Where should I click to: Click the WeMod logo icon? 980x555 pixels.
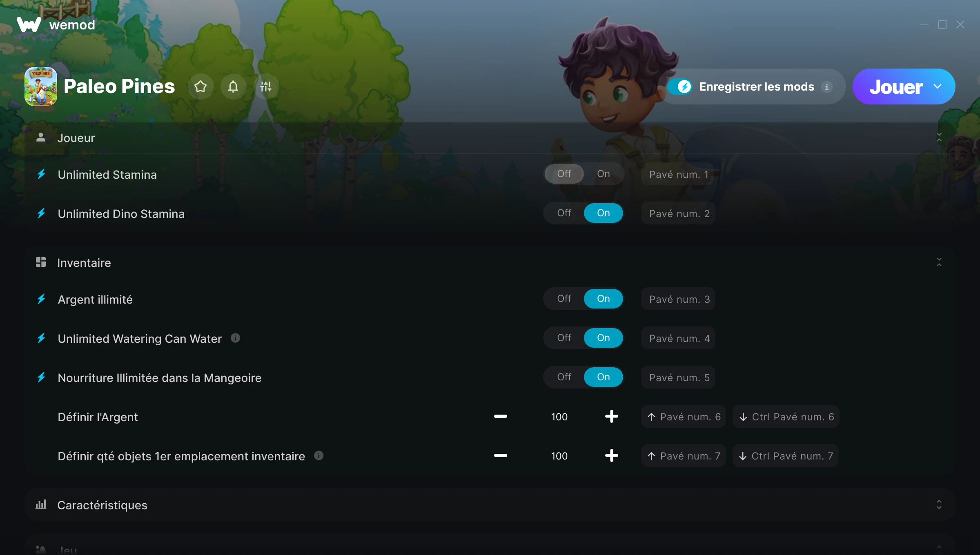click(29, 24)
